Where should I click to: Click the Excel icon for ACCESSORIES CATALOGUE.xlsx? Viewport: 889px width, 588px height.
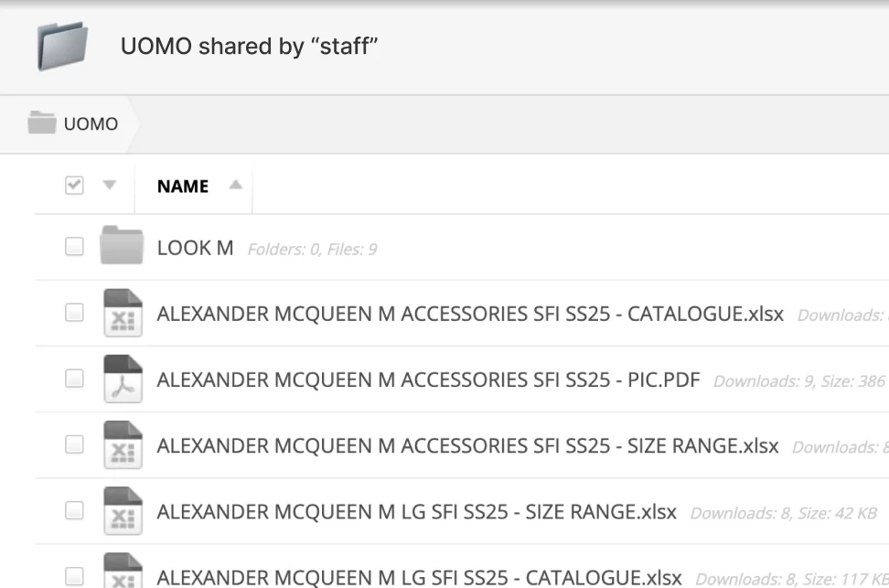[x=121, y=314]
